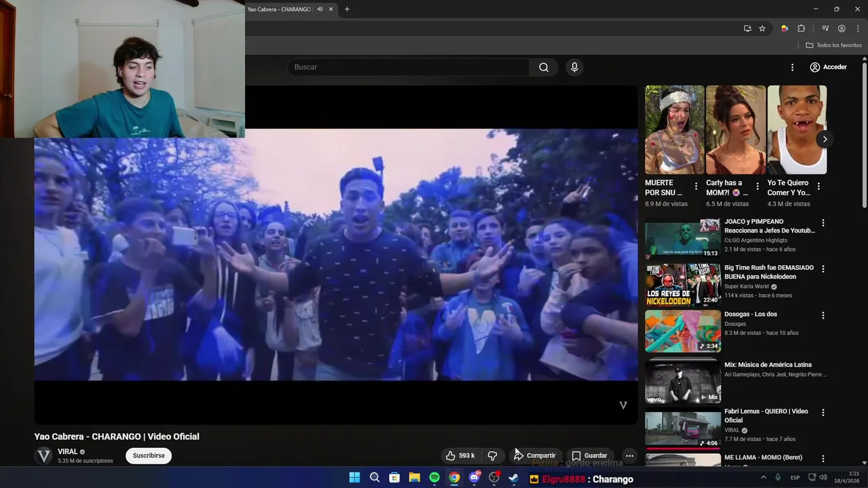
Task: Bookmark page with star icon
Action: 762,28
